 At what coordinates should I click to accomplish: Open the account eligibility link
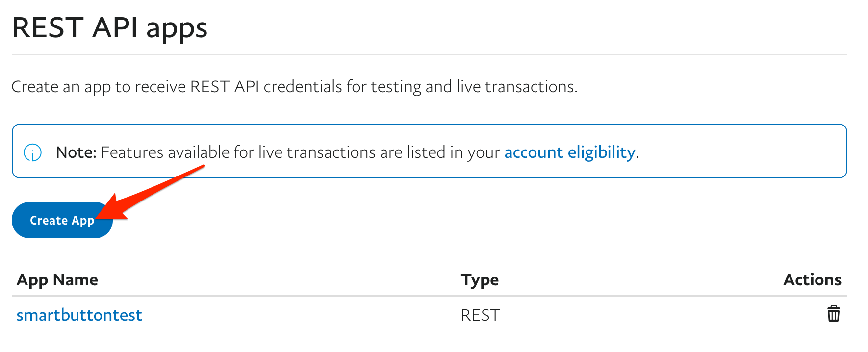[x=570, y=152]
